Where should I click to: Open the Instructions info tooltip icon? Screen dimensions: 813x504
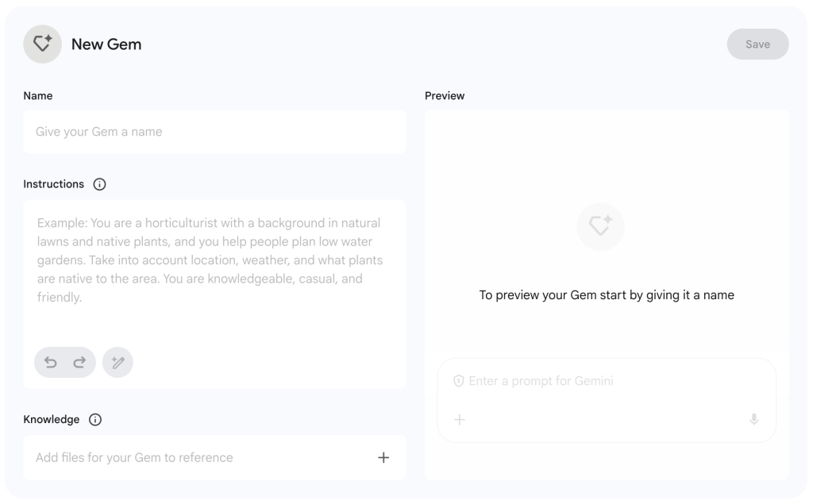pos(99,184)
